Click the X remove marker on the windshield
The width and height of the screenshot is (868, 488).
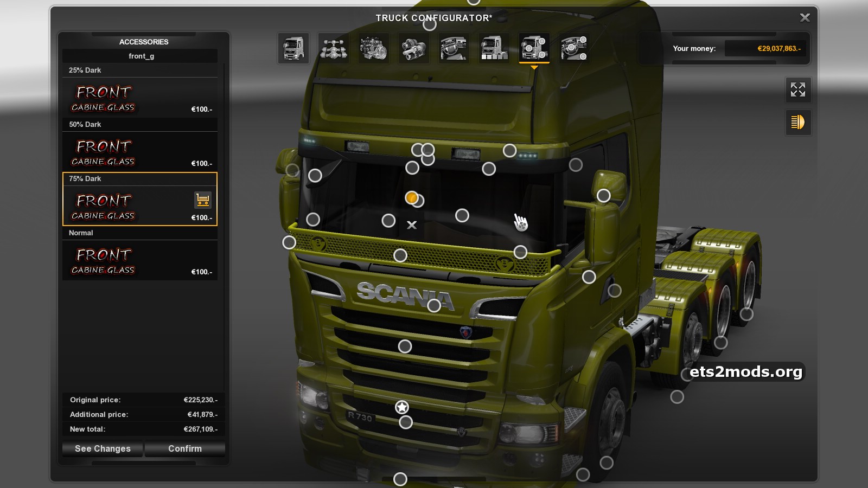412,224
